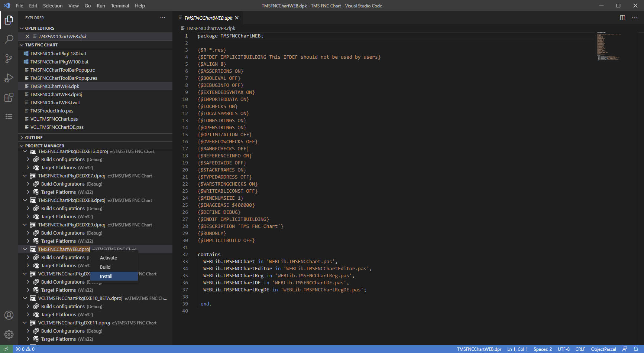Click the TMSFNCChartPkgDEDXE8.dproj project icon
Viewport: 644px width, 353px height.
[33, 200]
